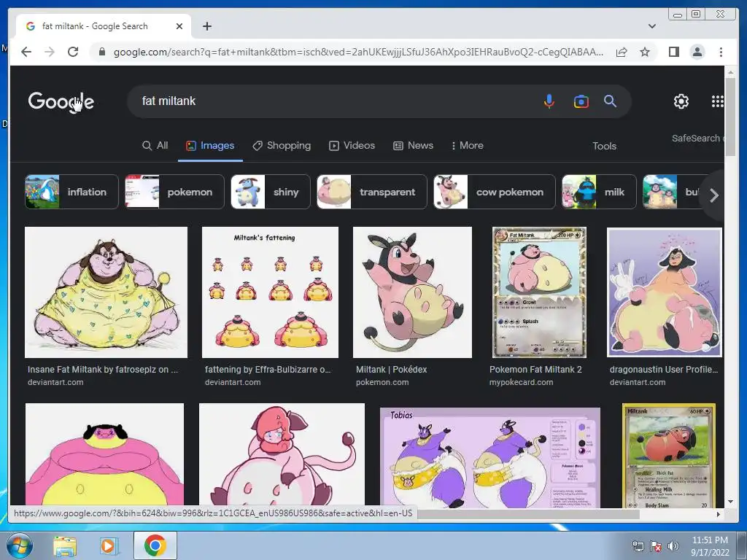Viewport: 747px width, 560px height.
Task: Close the fat miltank tab
Action: point(179,26)
